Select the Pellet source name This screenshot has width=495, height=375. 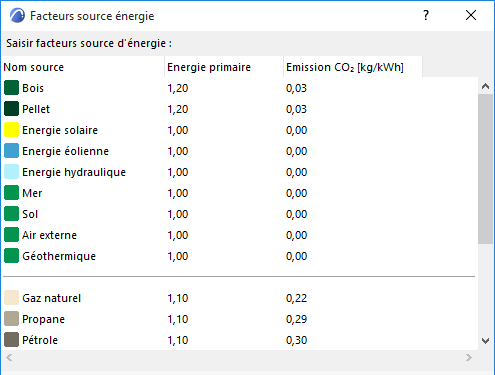point(36,109)
